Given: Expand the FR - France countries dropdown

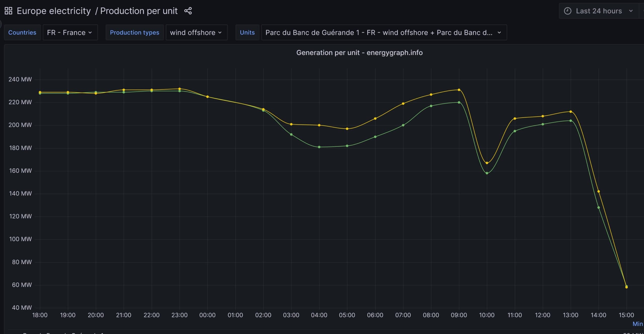Looking at the screenshot, I should pos(70,32).
